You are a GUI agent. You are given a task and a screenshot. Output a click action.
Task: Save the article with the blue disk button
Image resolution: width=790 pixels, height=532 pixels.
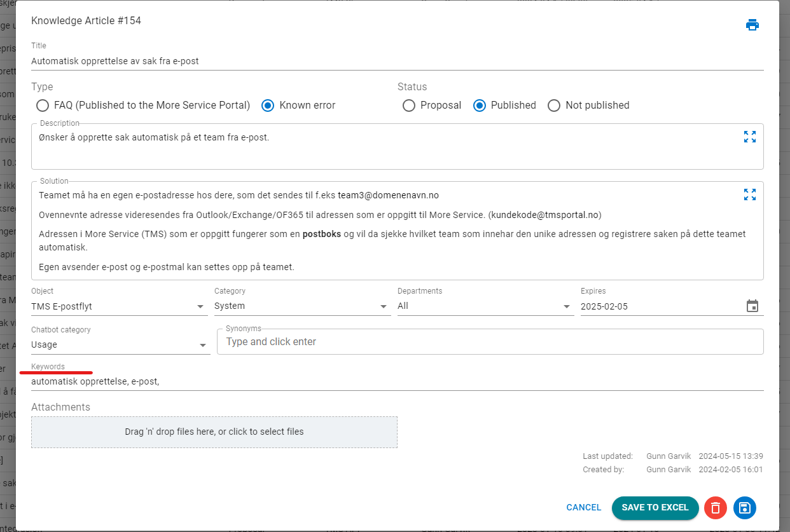point(745,508)
